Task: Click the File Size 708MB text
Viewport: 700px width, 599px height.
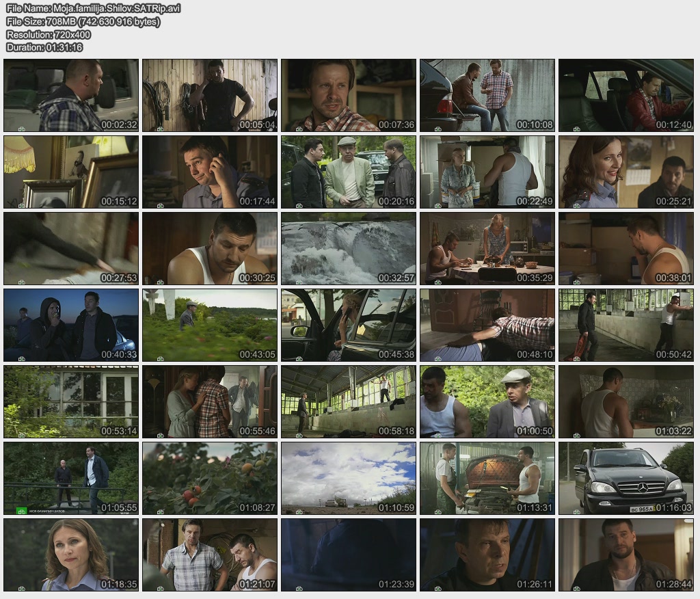Action: [83, 21]
